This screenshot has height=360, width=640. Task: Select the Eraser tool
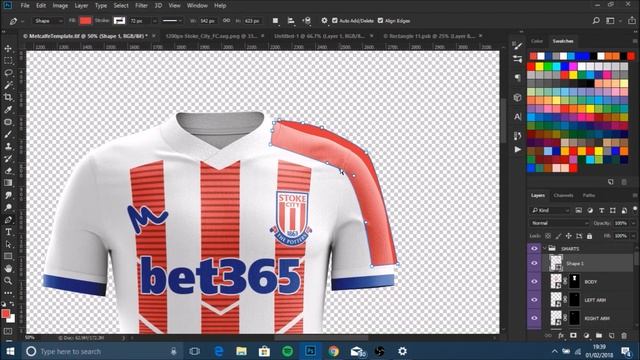[8, 171]
